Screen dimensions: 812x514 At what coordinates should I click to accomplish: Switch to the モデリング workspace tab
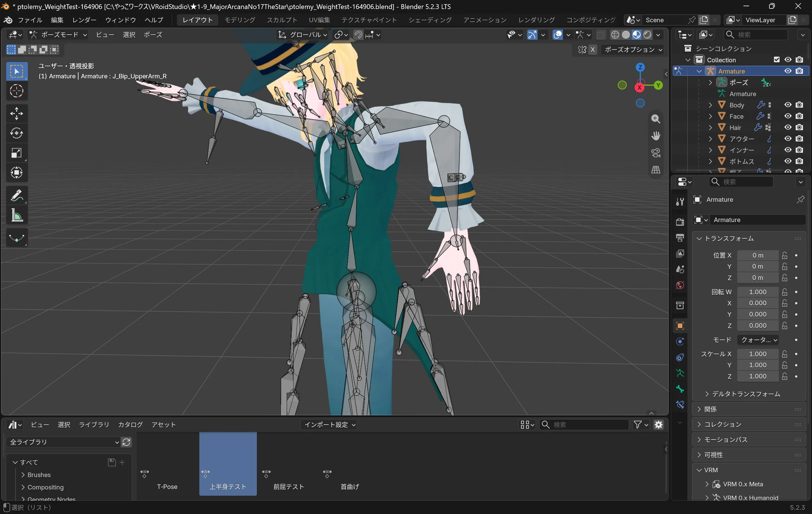coord(240,20)
